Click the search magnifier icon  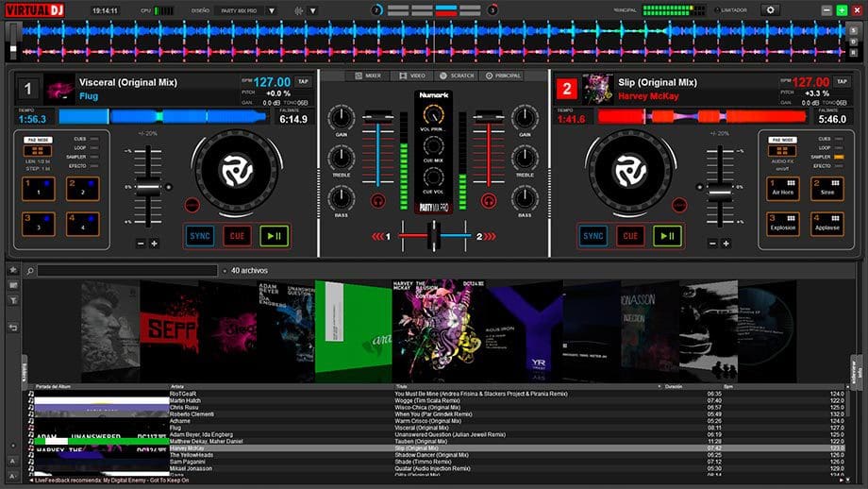[x=30, y=271]
